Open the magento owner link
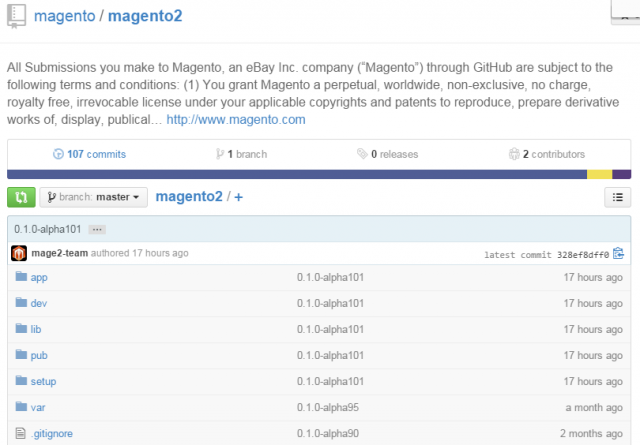Image resolution: width=640 pixels, height=445 pixels. [x=64, y=16]
